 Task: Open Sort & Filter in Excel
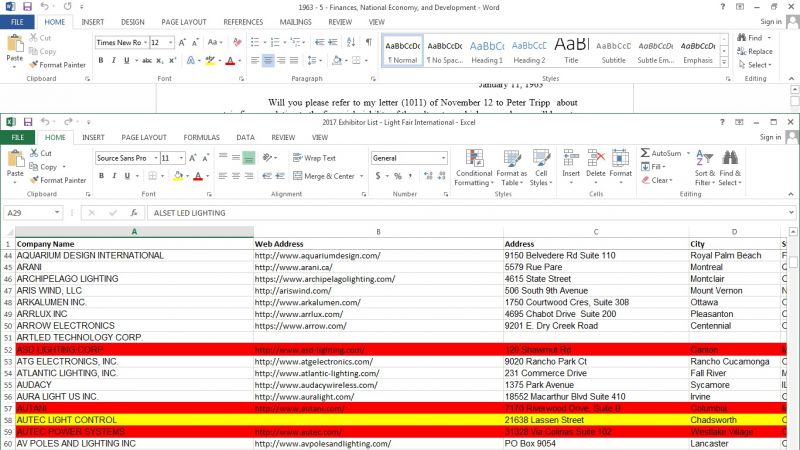(x=705, y=168)
